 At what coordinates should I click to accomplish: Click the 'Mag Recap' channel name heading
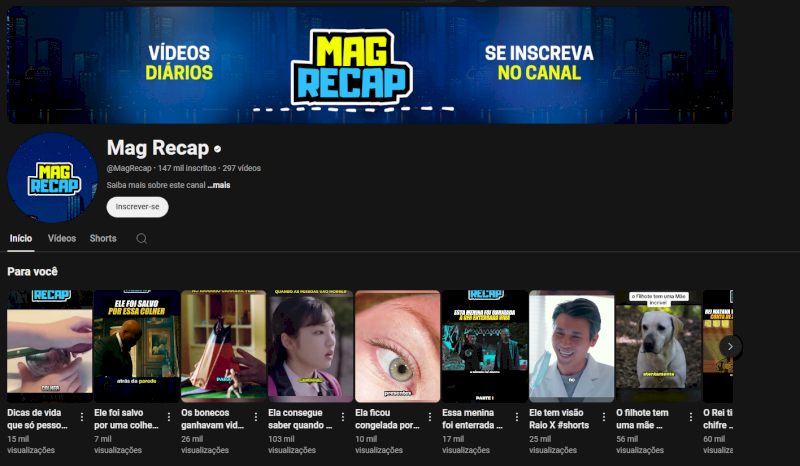click(158, 148)
